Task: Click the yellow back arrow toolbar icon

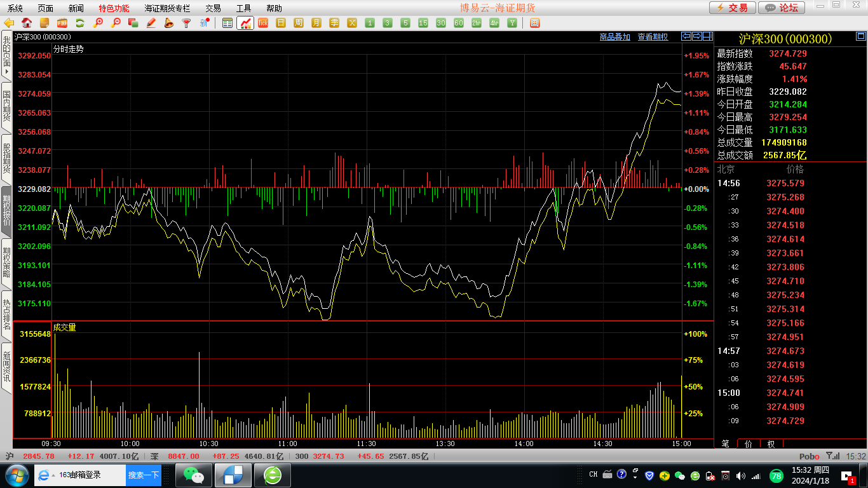Action: tap(9, 23)
